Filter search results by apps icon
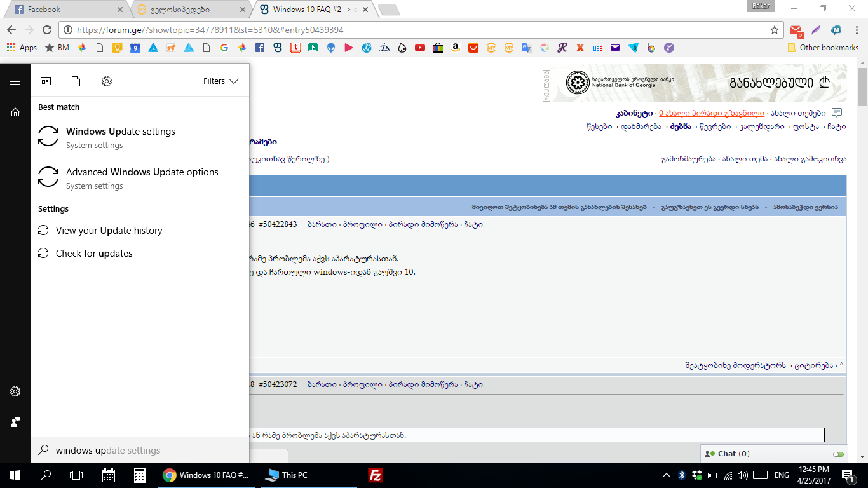868x488 pixels. [46, 81]
